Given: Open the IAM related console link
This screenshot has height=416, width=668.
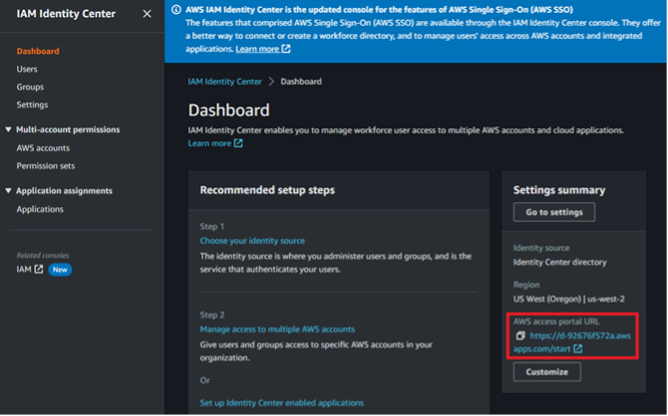Looking at the screenshot, I should tap(24, 269).
